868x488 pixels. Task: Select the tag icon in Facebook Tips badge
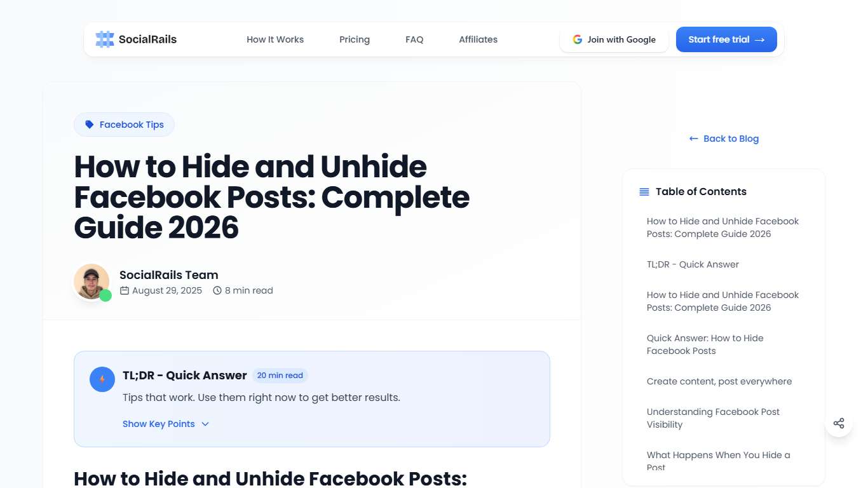pyautogui.click(x=90, y=124)
